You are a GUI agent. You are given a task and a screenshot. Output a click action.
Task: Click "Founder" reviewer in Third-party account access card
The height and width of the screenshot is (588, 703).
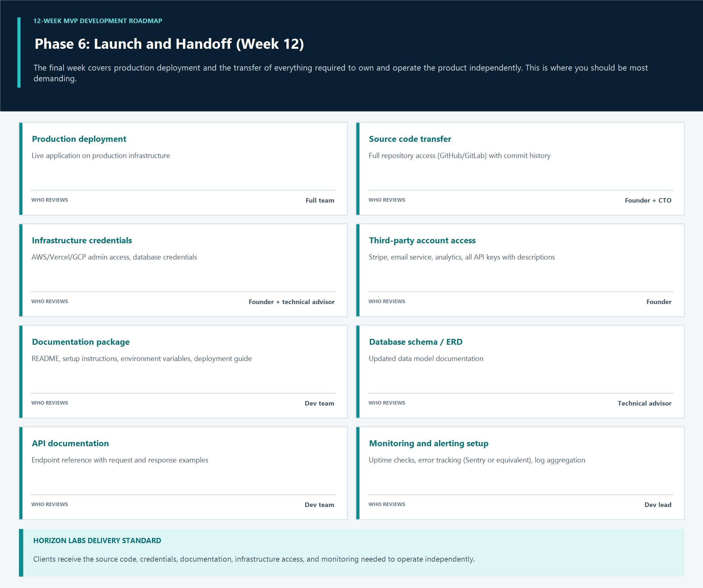point(659,302)
